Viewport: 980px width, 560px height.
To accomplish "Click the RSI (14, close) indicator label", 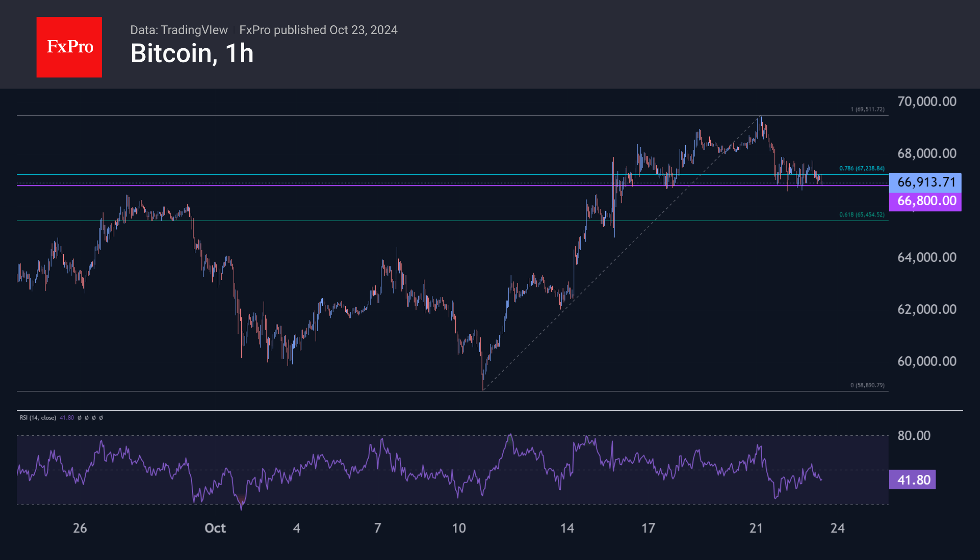I will click(x=37, y=418).
